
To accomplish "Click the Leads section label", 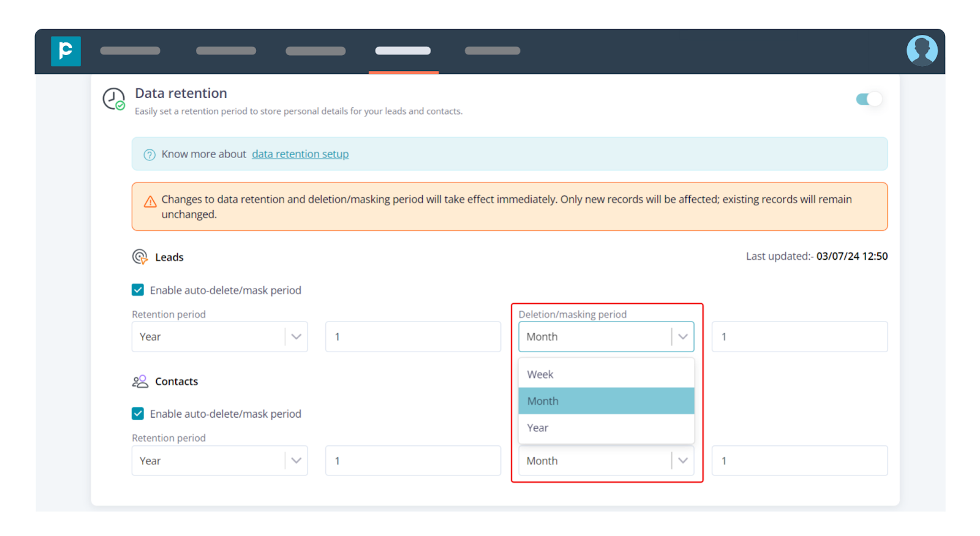I will tap(169, 257).
